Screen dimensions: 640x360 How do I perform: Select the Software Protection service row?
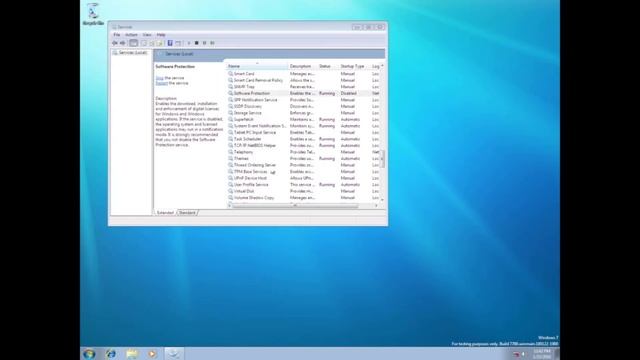click(303, 93)
